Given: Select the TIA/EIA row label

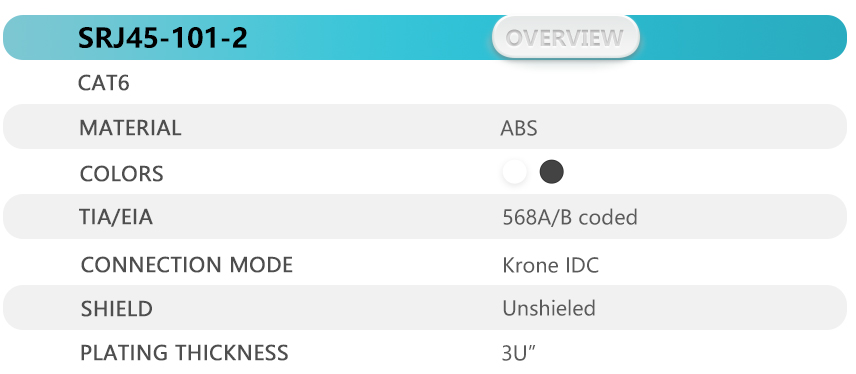Looking at the screenshot, I should 116,217.
